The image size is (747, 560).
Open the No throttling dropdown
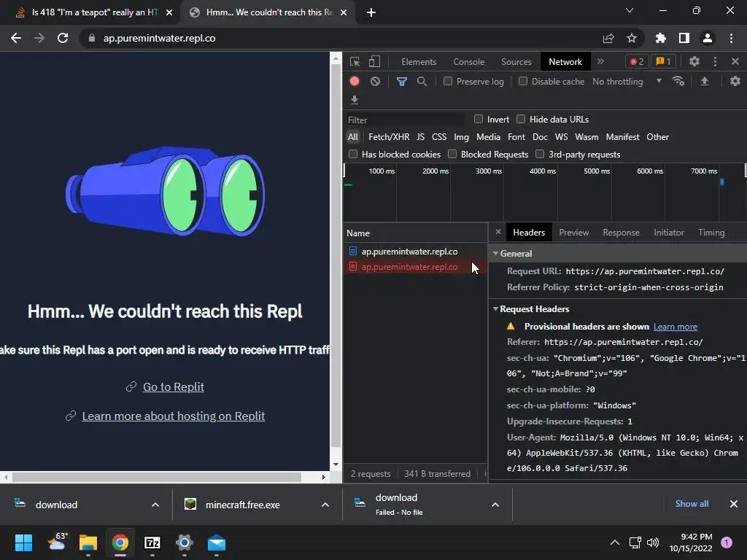point(627,82)
